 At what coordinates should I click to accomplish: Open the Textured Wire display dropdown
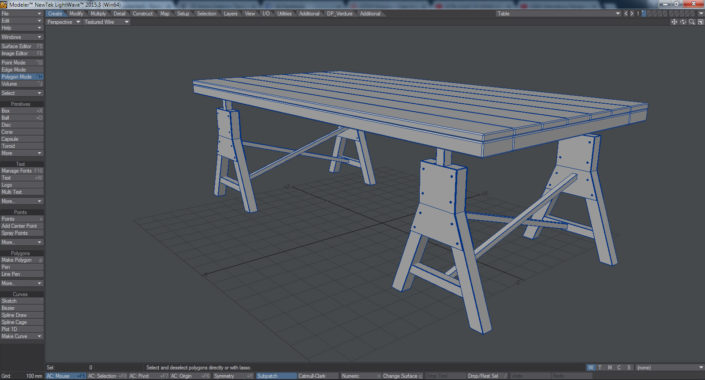coord(106,22)
